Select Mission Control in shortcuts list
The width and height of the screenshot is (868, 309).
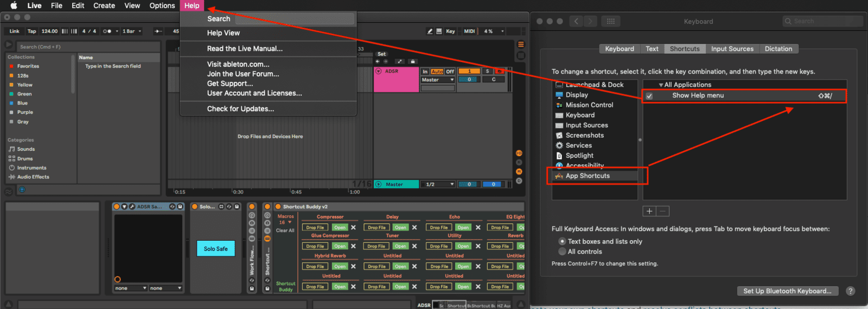point(589,105)
